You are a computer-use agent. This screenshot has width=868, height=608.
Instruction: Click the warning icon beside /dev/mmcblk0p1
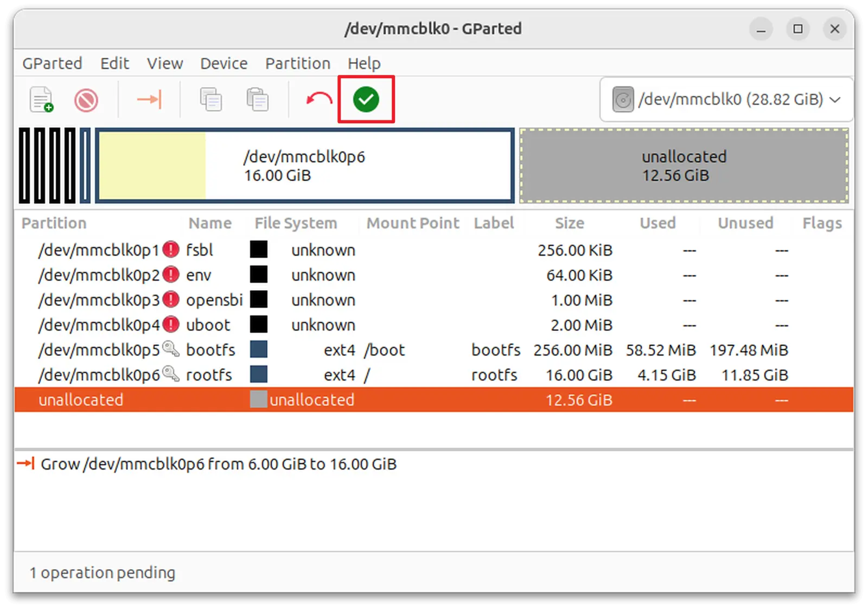(x=171, y=250)
